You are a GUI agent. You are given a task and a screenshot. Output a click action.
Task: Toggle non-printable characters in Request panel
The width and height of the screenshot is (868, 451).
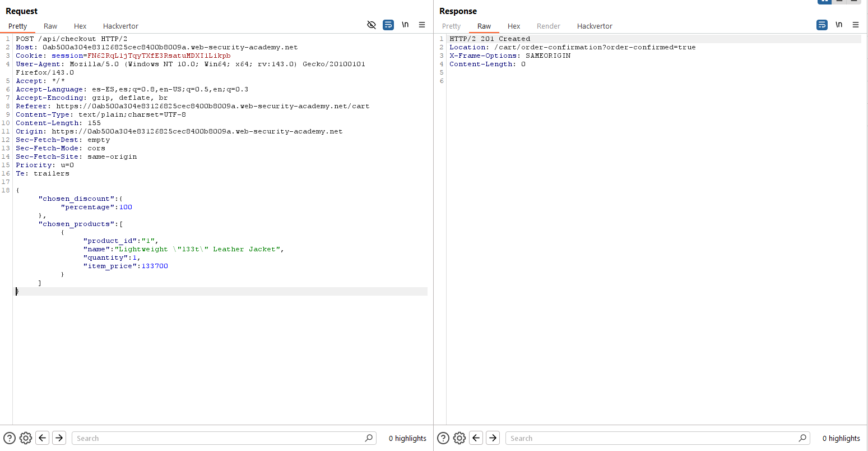(x=405, y=25)
